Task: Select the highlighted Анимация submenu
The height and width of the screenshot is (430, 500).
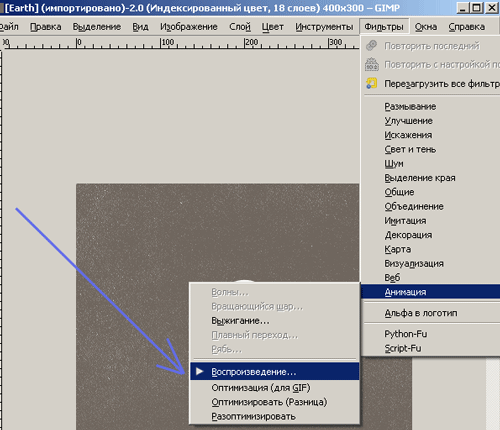Action: (431, 292)
